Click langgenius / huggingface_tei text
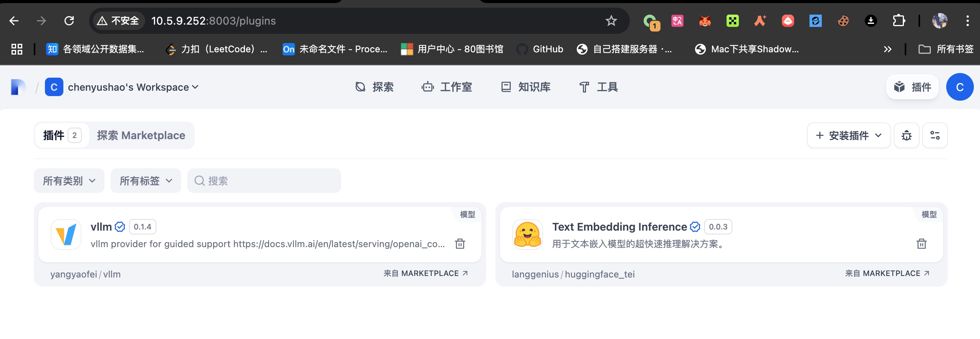This screenshot has width=980, height=339. point(573,274)
